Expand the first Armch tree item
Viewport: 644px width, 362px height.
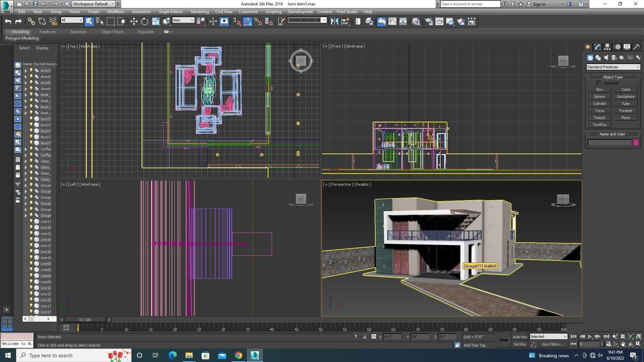pos(26,71)
